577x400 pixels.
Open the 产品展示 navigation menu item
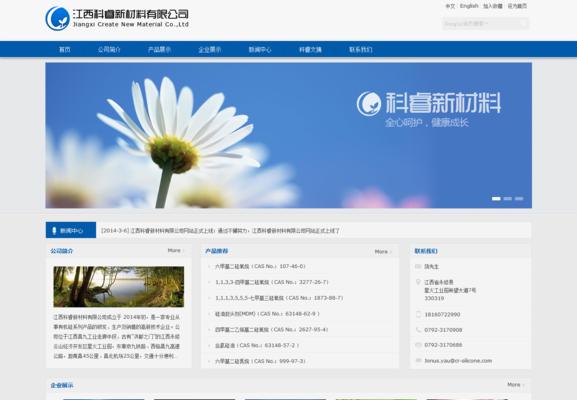click(x=159, y=49)
